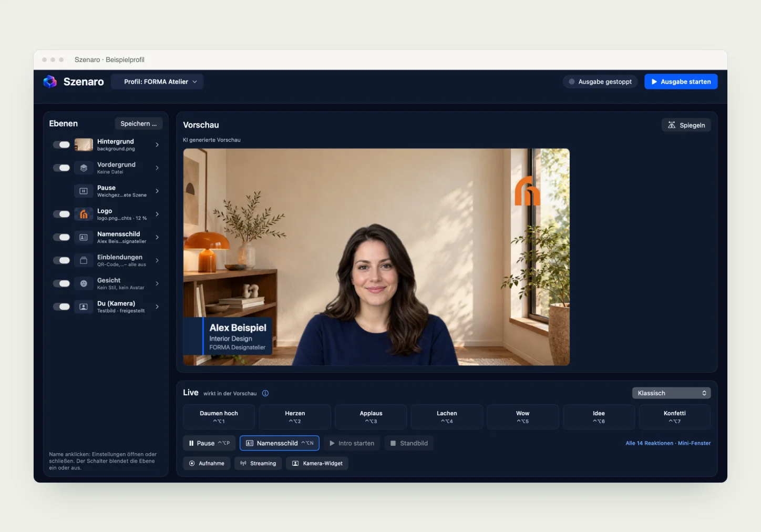Click the Gesicht smiley layer icon

point(84,283)
